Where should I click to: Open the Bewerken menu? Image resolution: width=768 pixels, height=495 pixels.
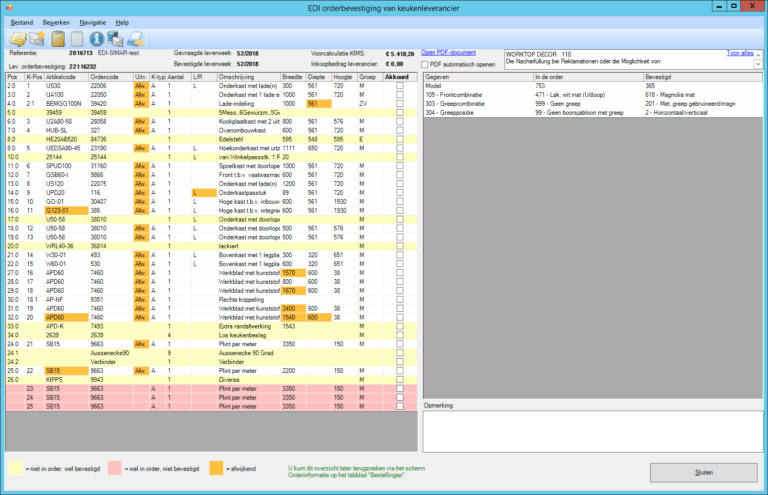[x=56, y=21]
